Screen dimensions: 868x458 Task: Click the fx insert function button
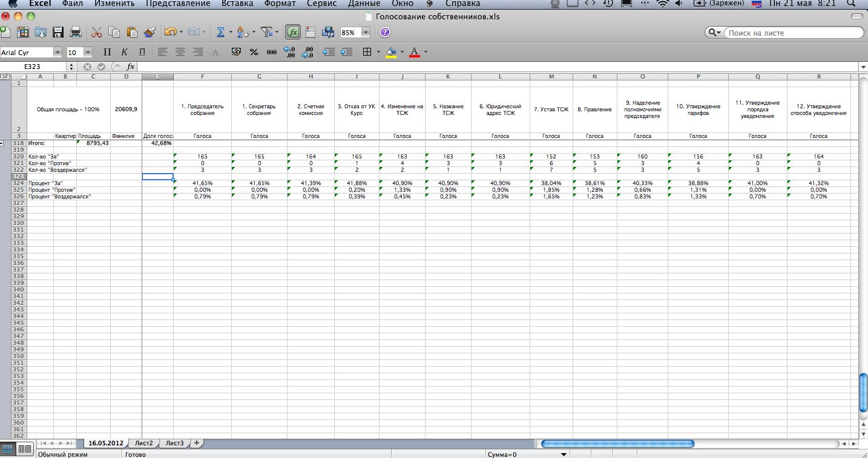(131, 67)
